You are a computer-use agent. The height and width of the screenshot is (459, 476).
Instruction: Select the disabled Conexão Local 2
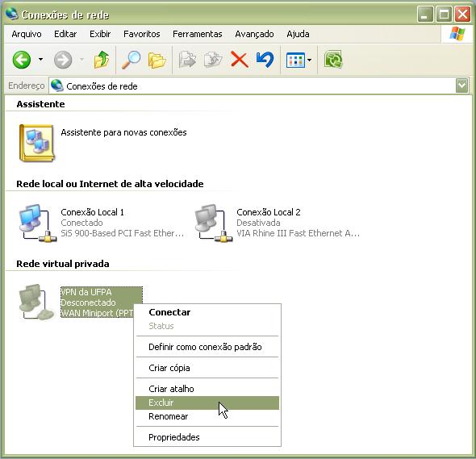[277, 223]
